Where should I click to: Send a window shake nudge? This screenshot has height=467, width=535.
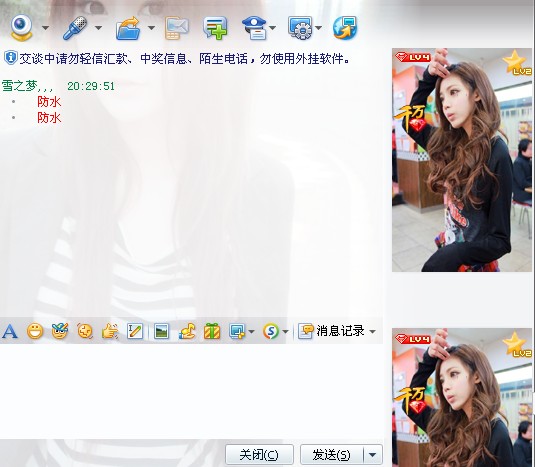85,331
